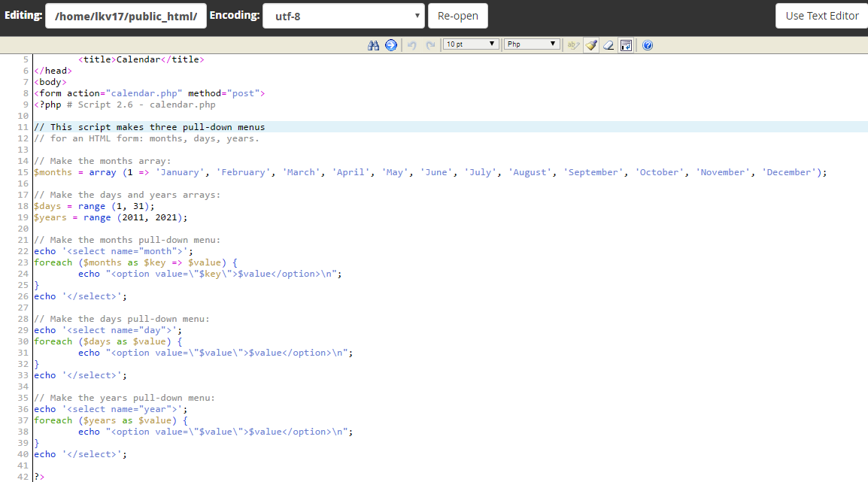
Task: Click 'February' in the months array
Action: [x=243, y=172]
